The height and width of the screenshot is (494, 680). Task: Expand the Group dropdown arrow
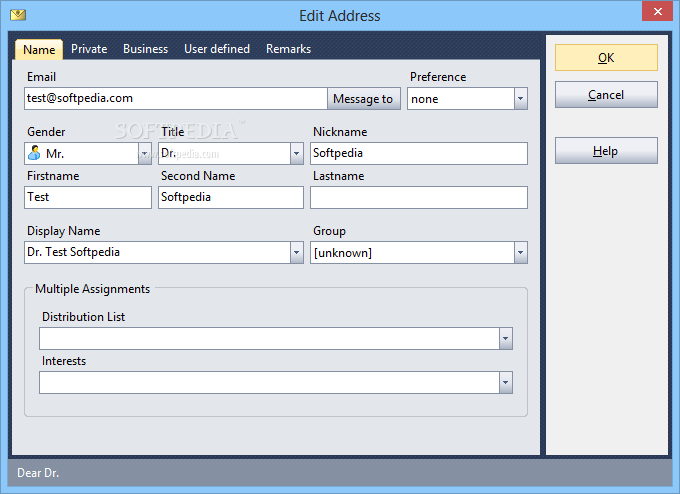point(520,252)
